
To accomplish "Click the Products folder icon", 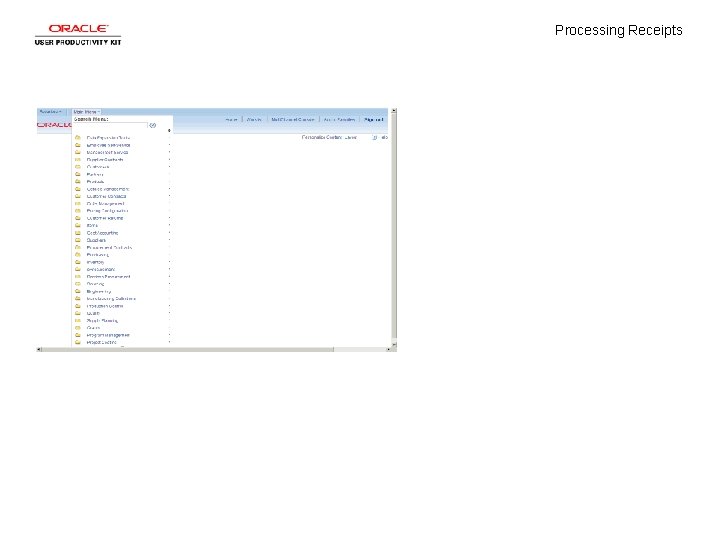I will tap(78, 181).
